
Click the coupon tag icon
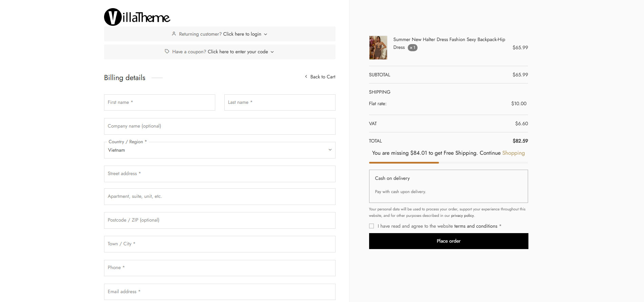tap(167, 52)
